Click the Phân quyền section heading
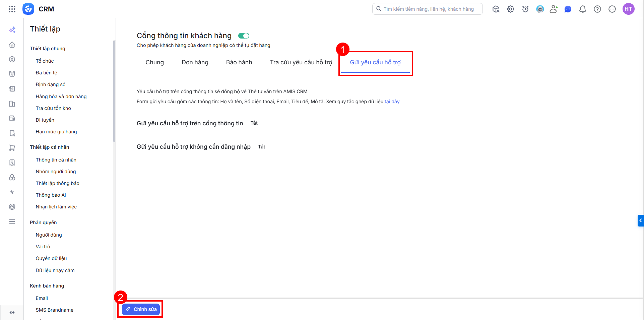 (43, 222)
